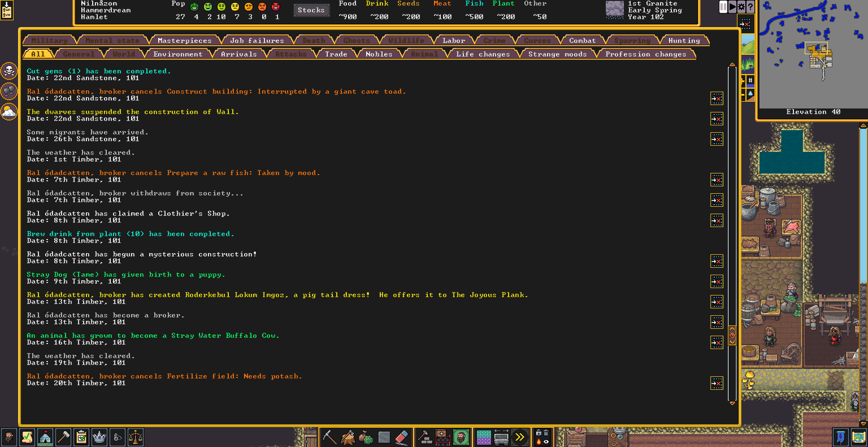Viewport: 868px width, 447px height.
Task: Open the stockpile tool icon
Action: click(x=443, y=437)
